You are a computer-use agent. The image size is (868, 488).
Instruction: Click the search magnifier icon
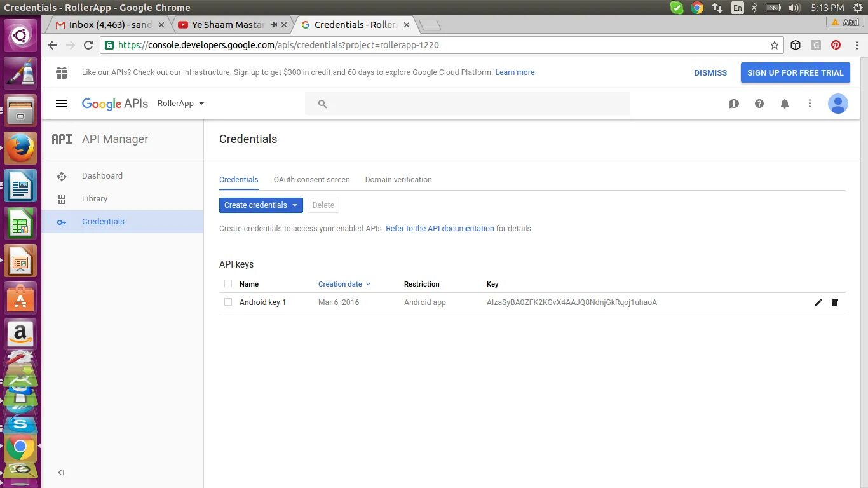pyautogui.click(x=322, y=104)
